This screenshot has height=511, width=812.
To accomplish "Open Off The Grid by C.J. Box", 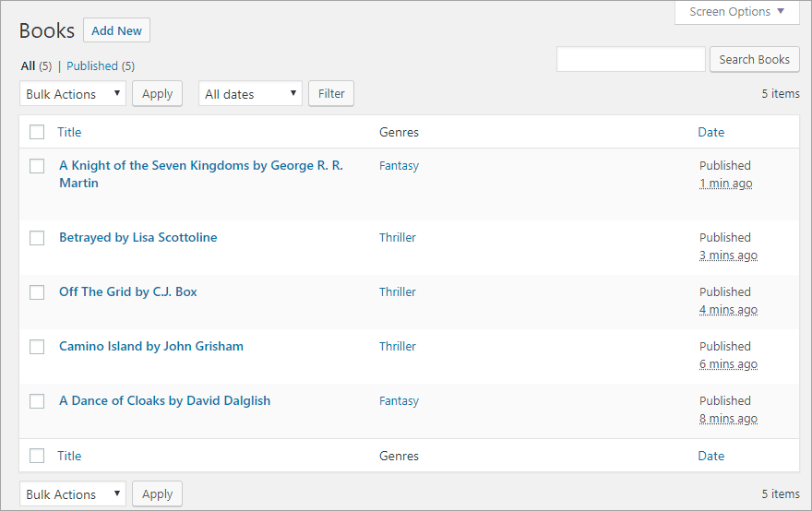I will 128,292.
